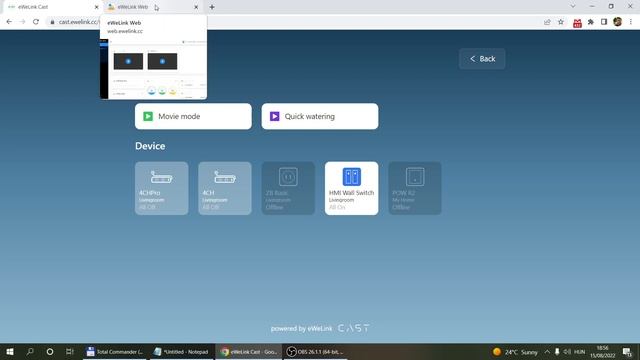Select the offline POW R2 device card
Image resolution: width=640 pixels, height=360 pixels.
[415, 188]
